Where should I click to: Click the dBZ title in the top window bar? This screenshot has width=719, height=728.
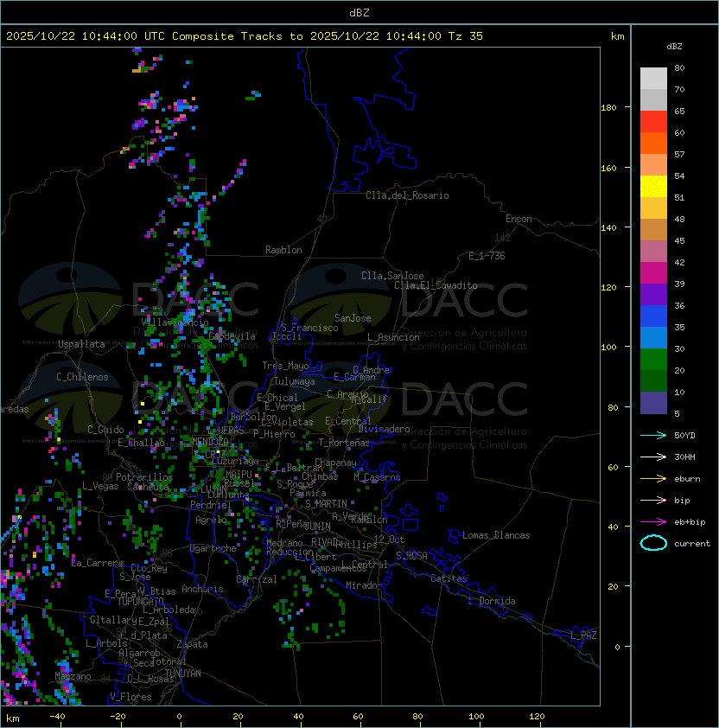(x=359, y=12)
